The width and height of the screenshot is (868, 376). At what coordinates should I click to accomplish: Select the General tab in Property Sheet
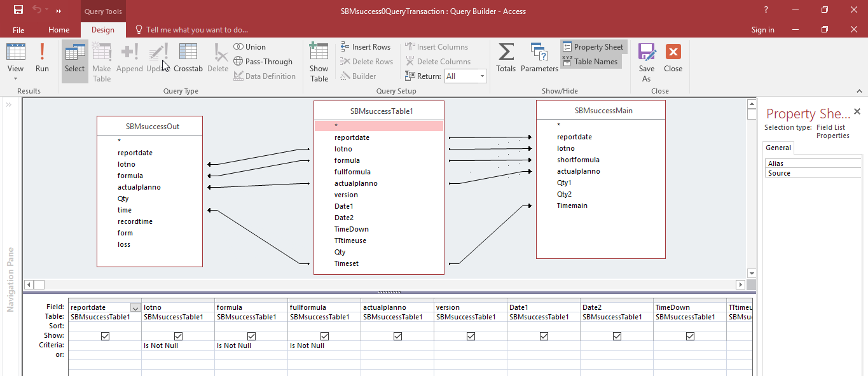pyautogui.click(x=778, y=148)
